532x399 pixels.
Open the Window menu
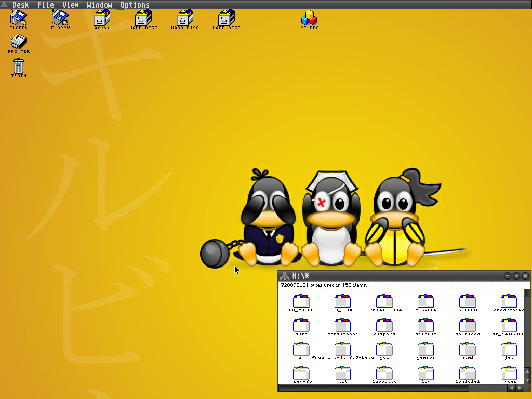(99, 5)
